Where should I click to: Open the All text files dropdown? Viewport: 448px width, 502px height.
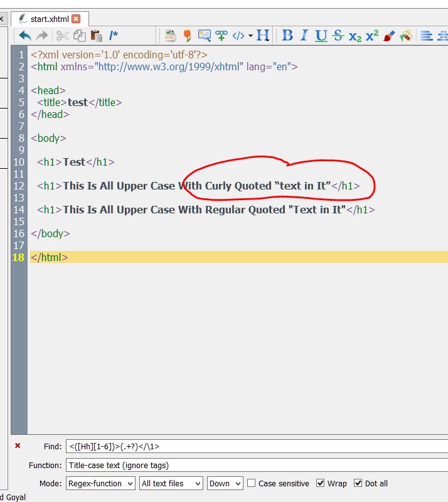tap(171, 483)
